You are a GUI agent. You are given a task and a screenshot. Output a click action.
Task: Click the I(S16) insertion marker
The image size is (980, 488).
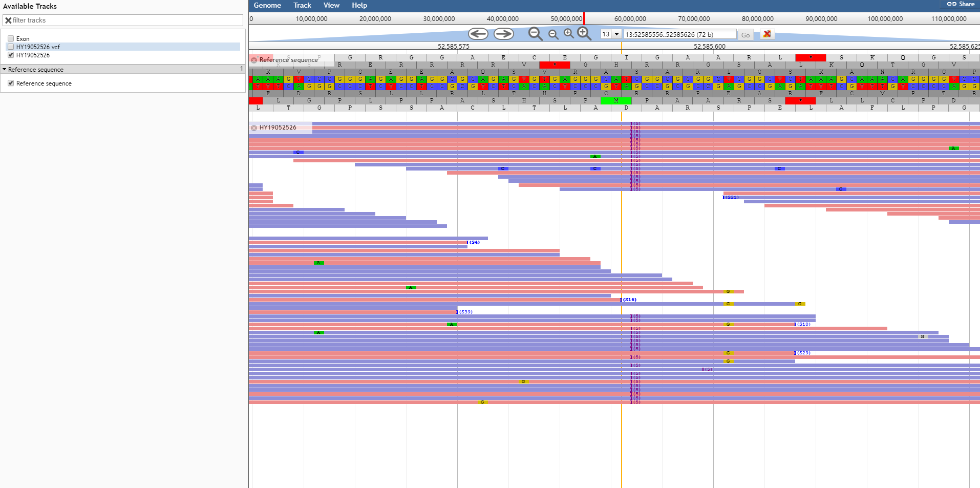(628, 300)
